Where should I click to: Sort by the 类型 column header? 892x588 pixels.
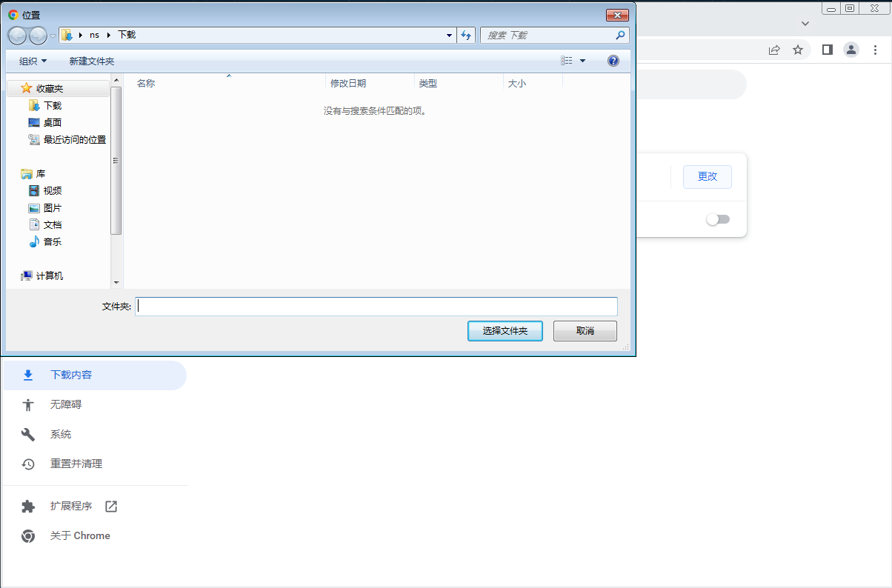point(459,83)
